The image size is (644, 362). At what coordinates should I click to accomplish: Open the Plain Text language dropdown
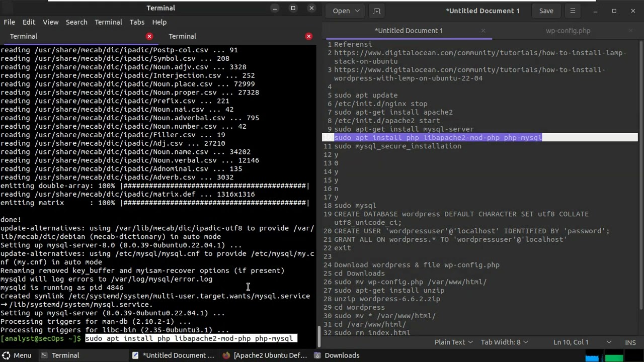454,342
